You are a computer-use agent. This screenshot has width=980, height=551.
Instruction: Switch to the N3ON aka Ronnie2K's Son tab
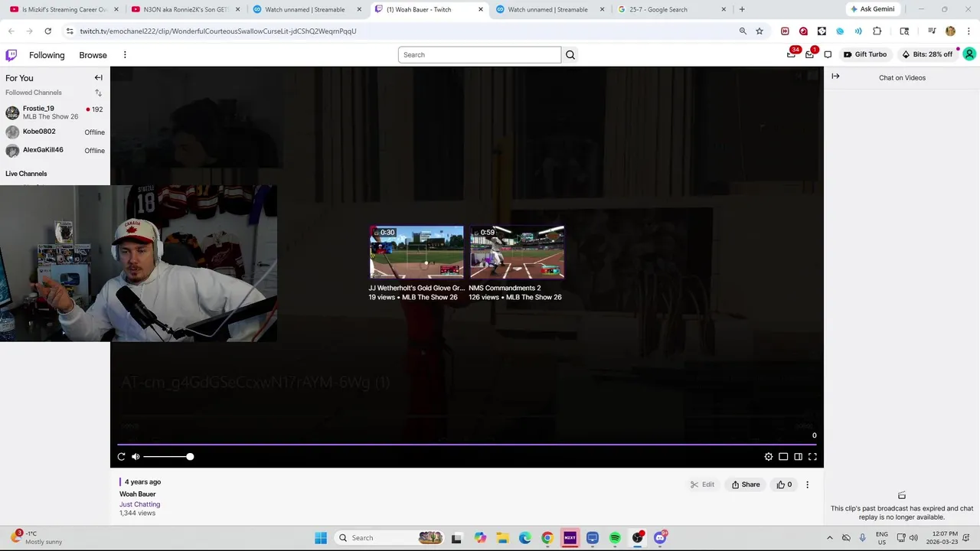[186, 9]
